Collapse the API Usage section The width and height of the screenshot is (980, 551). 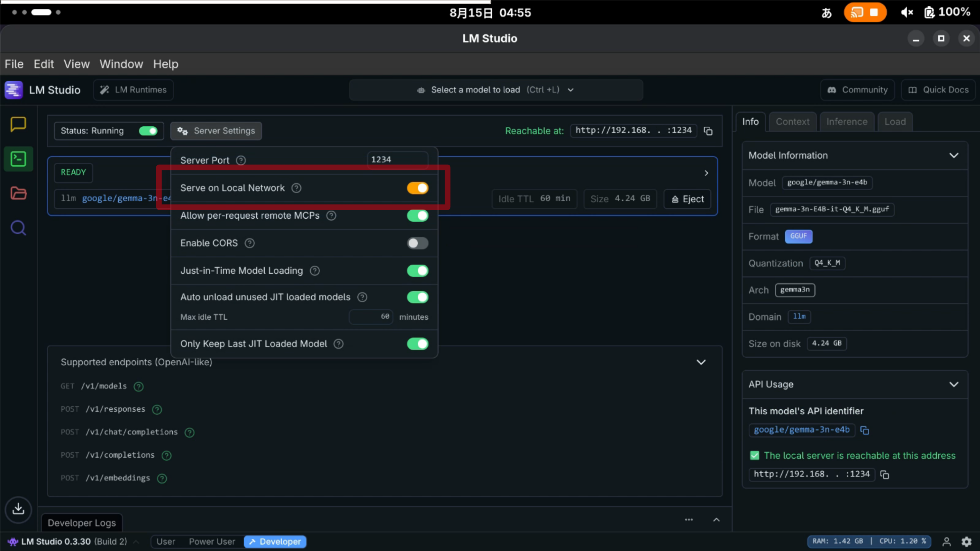[x=954, y=384]
